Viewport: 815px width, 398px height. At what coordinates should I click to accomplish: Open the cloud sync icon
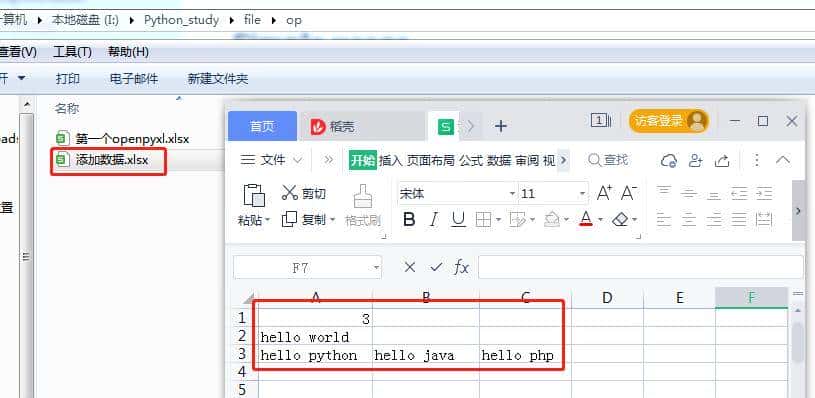click(668, 161)
